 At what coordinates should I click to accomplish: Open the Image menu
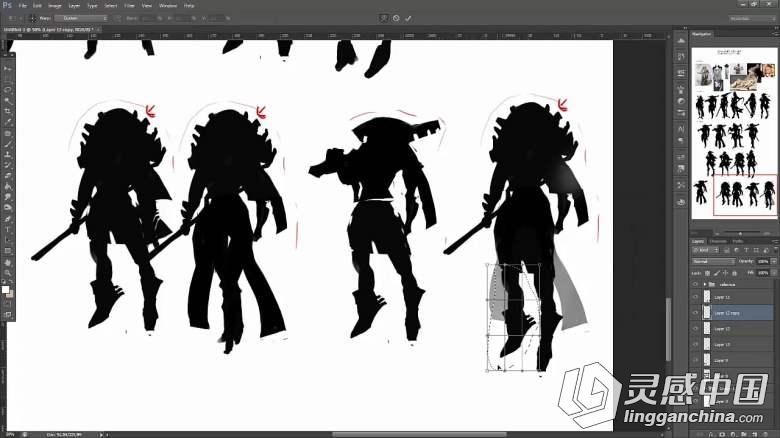point(55,5)
